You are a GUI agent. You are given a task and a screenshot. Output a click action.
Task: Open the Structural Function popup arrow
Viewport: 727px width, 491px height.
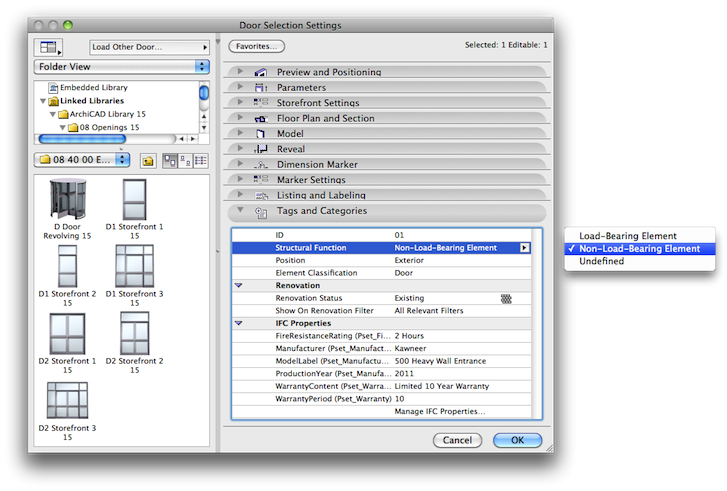(x=524, y=248)
